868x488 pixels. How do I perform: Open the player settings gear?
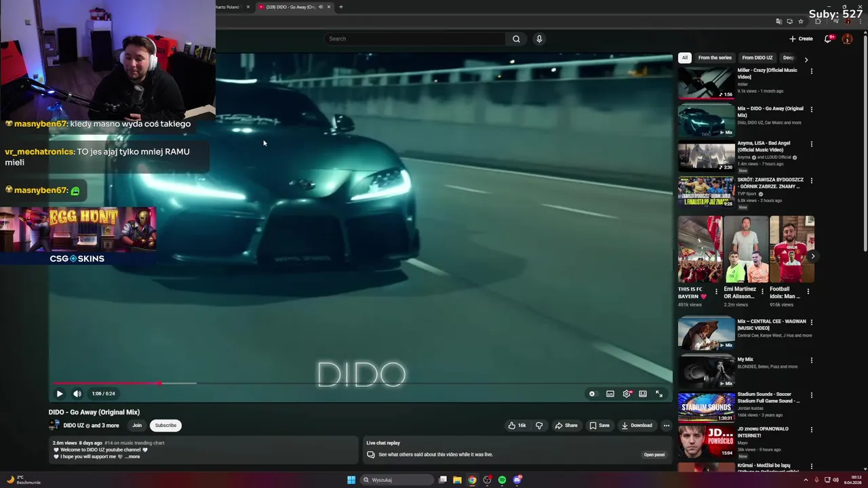[627, 394]
